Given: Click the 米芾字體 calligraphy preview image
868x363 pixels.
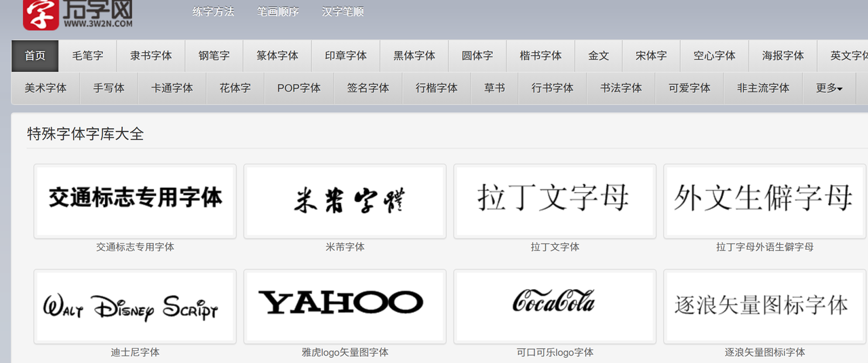Looking at the screenshot, I should click(x=344, y=201).
